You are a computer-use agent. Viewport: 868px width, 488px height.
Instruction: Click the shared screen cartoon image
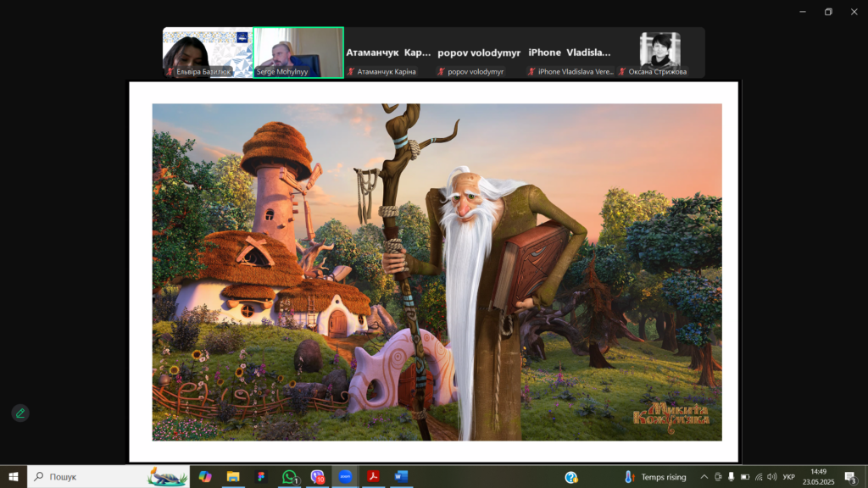437,272
